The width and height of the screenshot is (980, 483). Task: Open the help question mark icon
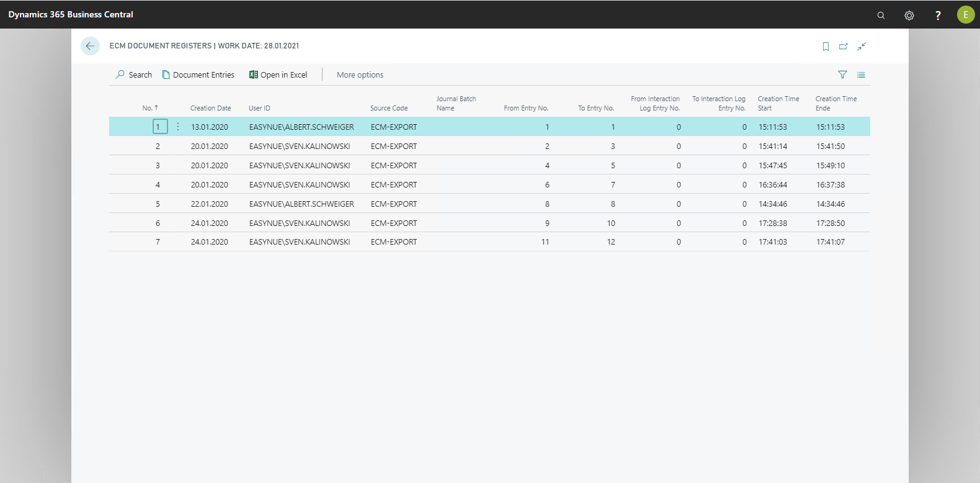tap(938, 16)
